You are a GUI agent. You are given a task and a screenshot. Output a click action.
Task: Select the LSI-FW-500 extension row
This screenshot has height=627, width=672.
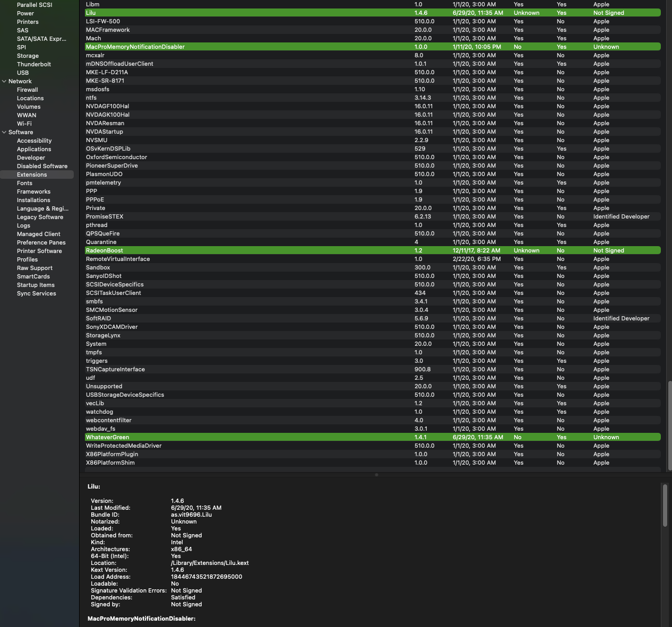[373, 21]
